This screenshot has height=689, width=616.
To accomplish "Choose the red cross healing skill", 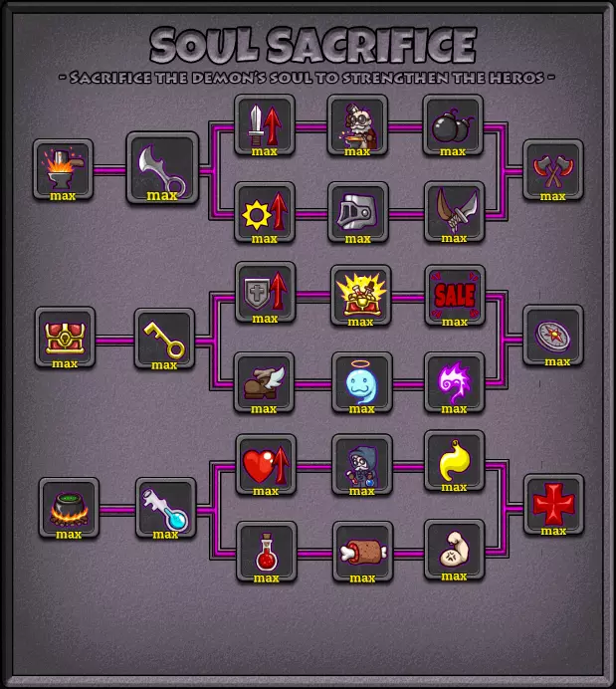I will tap(553, 505).
